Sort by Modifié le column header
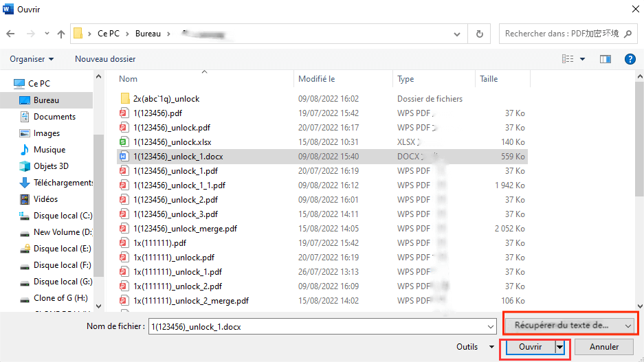This screenshot has width=644, height=362. click(x=317, y=79)
